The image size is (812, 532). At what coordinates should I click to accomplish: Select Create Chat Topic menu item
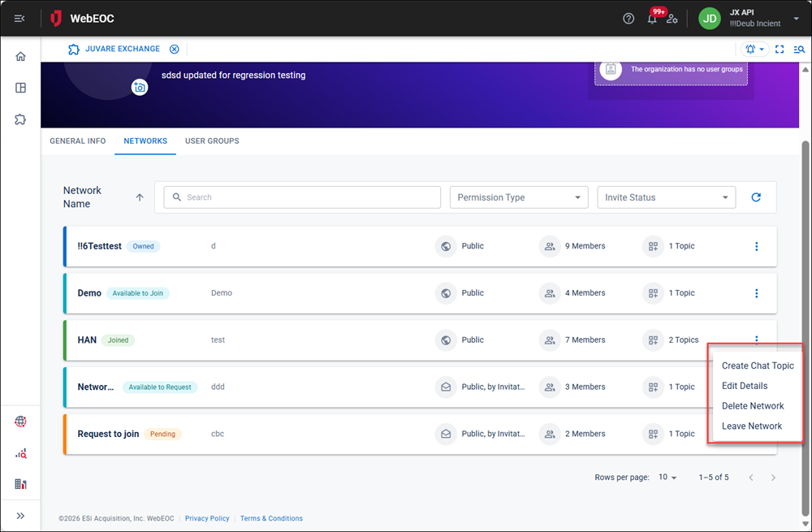point(758,365)
